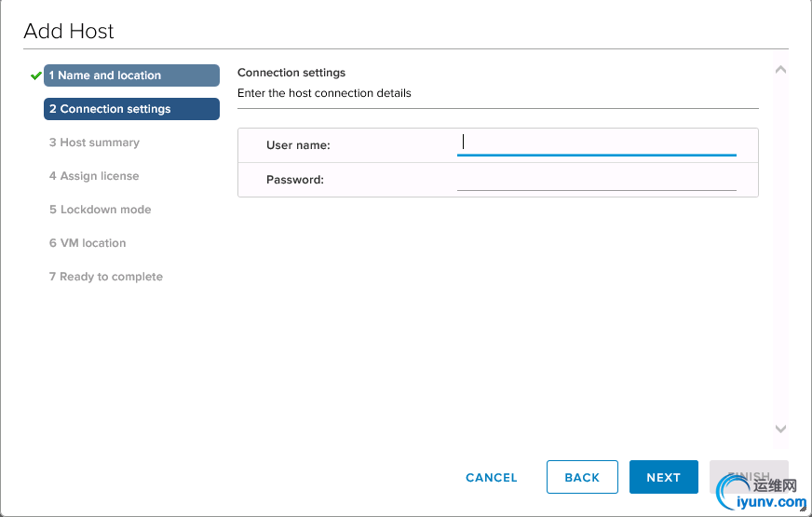Screen dimensions: 812x517
Task: Select step 2 Connection settings
Action: coord(131,109)
